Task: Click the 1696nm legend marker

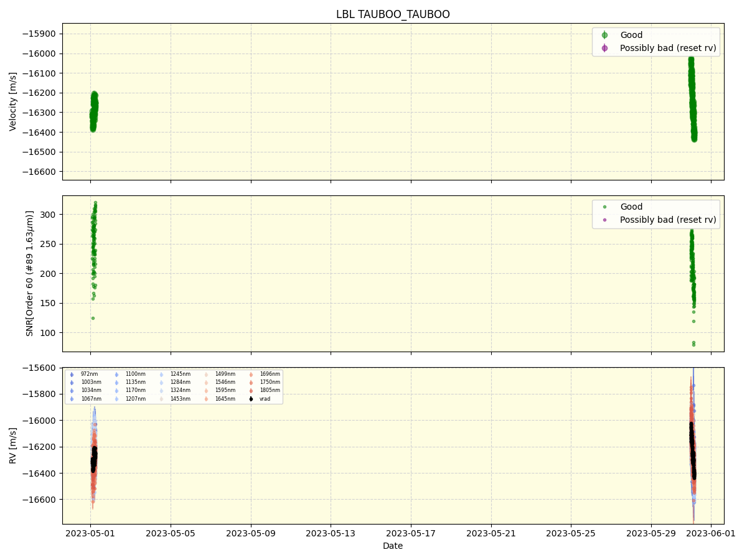Action: click(251, 375)
